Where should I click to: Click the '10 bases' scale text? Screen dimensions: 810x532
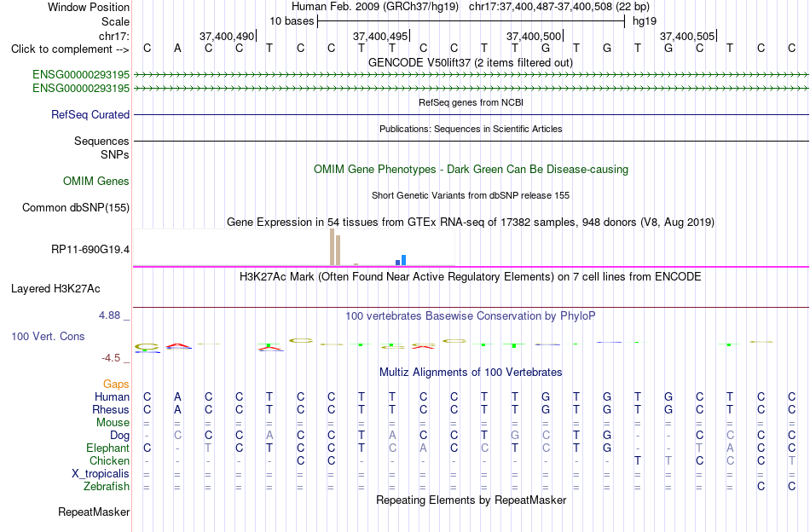[292, 21]
